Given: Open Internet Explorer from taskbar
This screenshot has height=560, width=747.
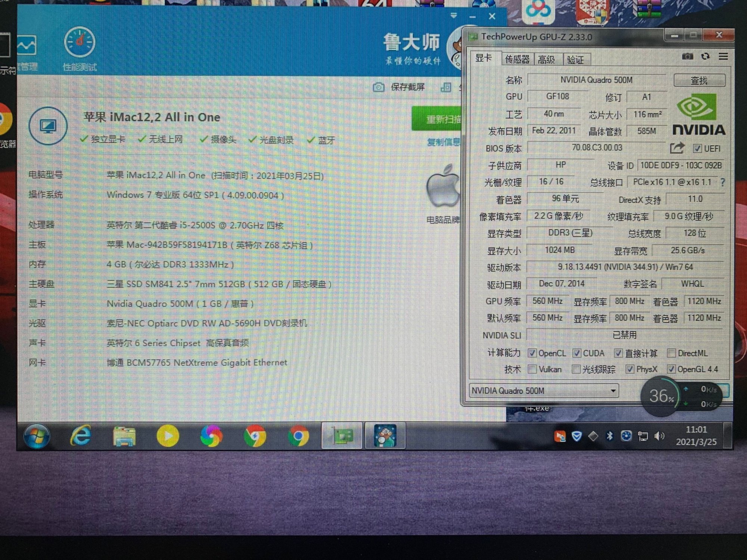Looking at the screenshot, I should 81,436.
